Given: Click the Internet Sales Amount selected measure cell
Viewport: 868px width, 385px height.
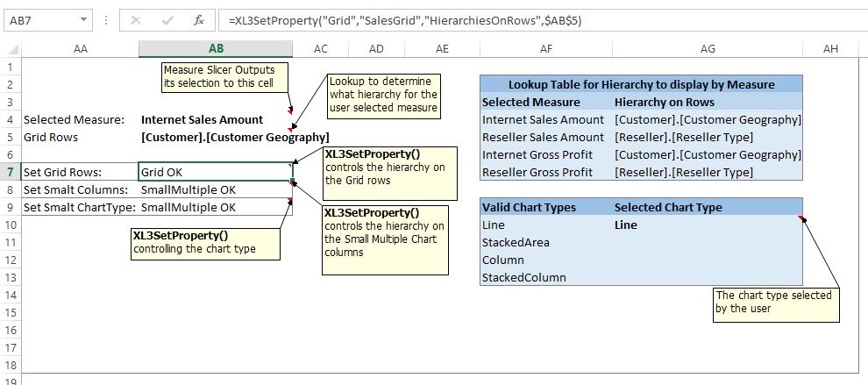Looking at the screenshot, I should [x=202, y=119].
